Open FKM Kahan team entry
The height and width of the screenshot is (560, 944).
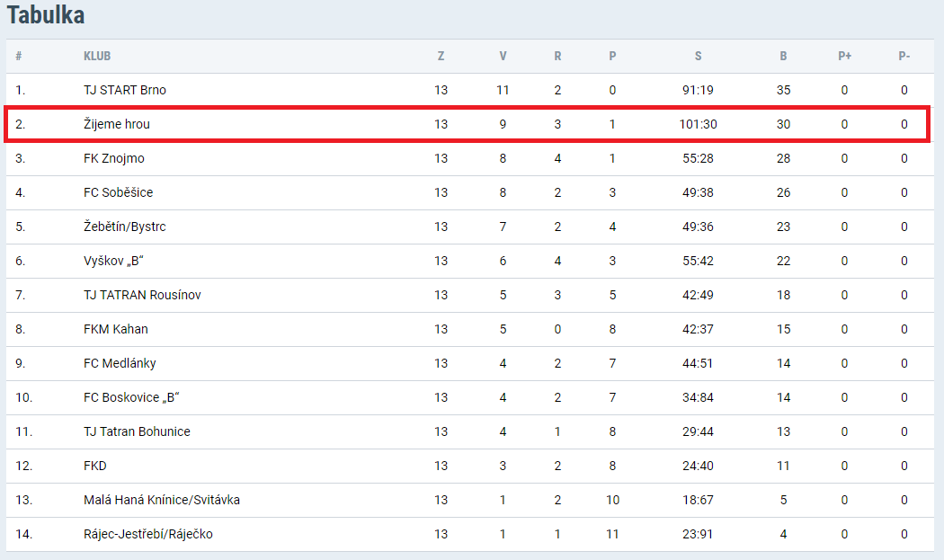click(x=116, y=329)
